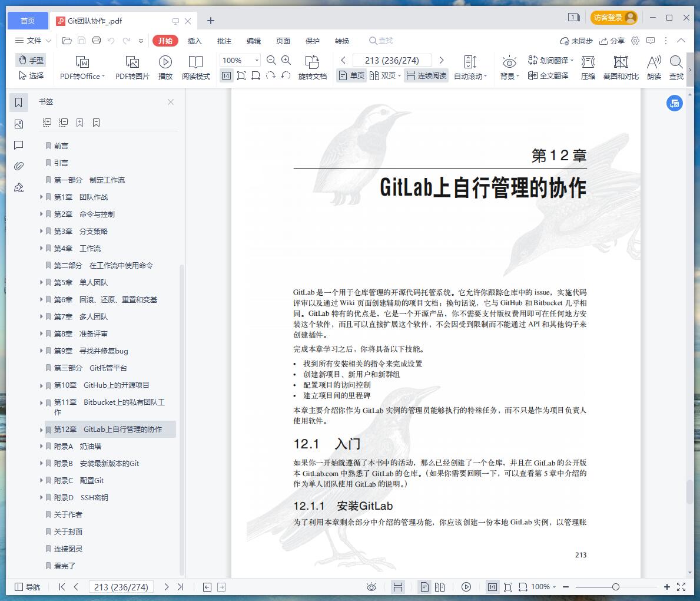Toggle the 导航 navigation pane

coord(27,587)
